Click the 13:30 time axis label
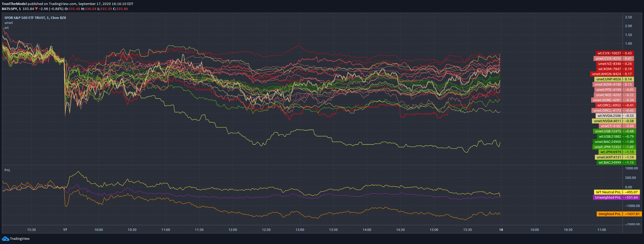Viewport: 644px width, 244px height. pyautogui.click(x=333, y=230)
